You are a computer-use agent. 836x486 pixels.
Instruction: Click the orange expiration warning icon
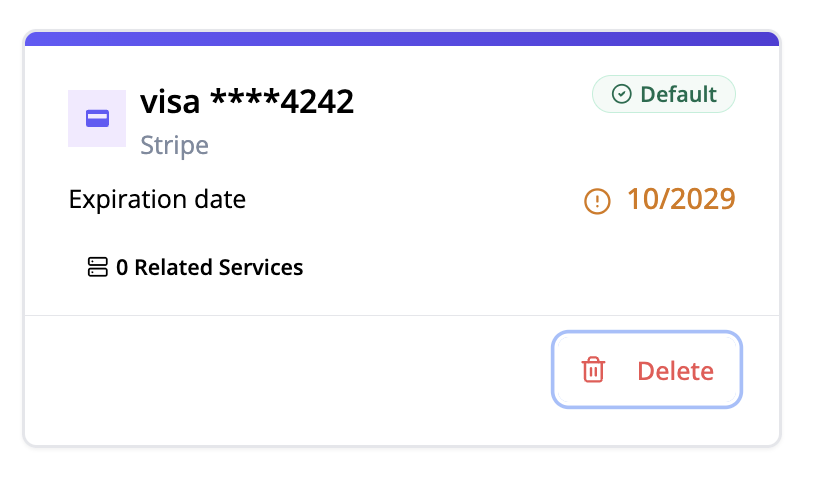coord(597,201)
